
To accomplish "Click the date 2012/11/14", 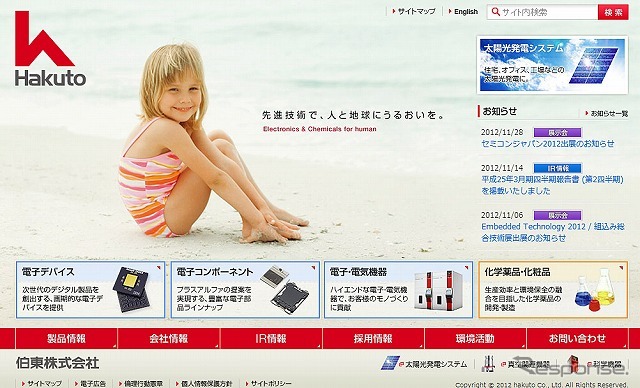I will tap(502, 168).
